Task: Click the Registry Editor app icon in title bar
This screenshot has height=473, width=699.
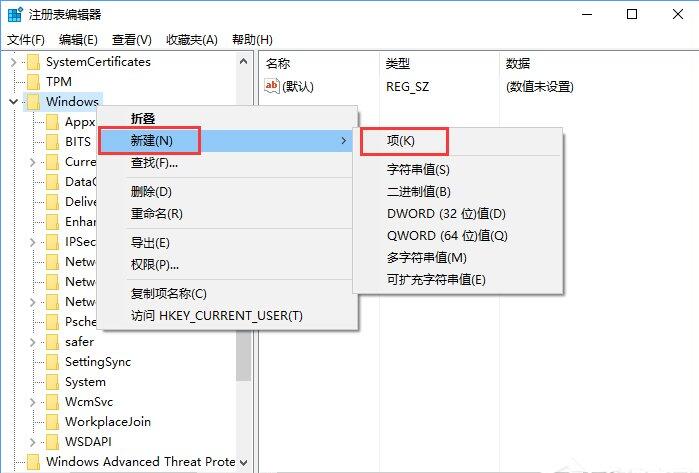Action: coord(15,14)
